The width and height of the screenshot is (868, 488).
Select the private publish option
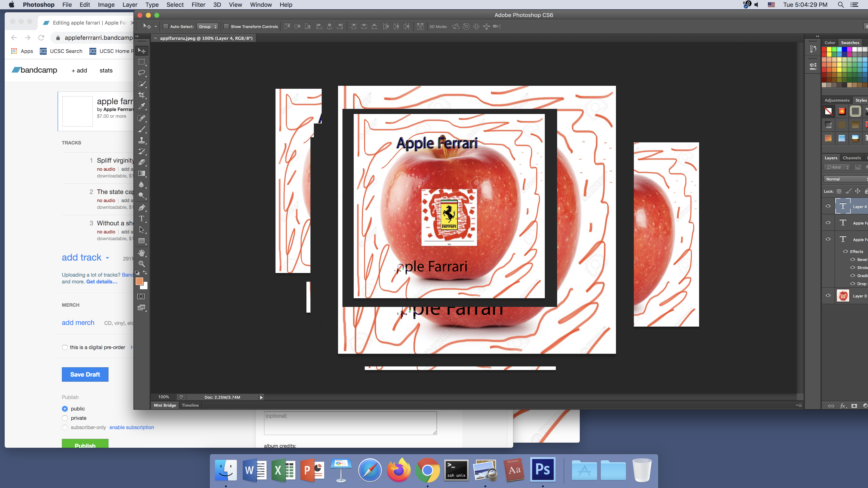[x=65, y=418]
